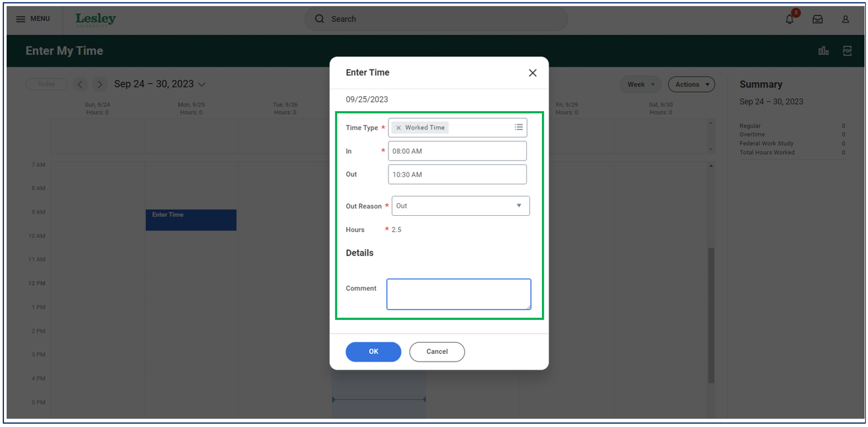
Task: Remove the Worked Time selection chip
Action: [399, 128]
